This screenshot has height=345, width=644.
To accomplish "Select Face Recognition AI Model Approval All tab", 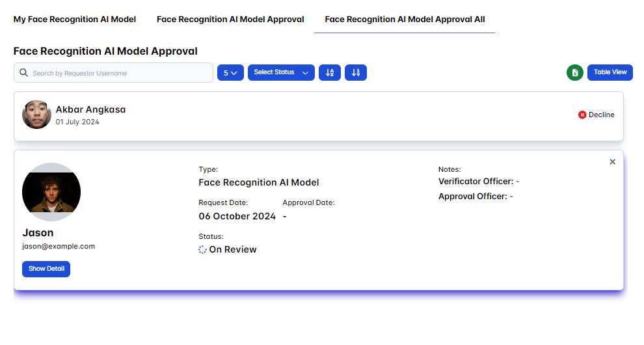I will pyautogui.click(x=405, y=20).
